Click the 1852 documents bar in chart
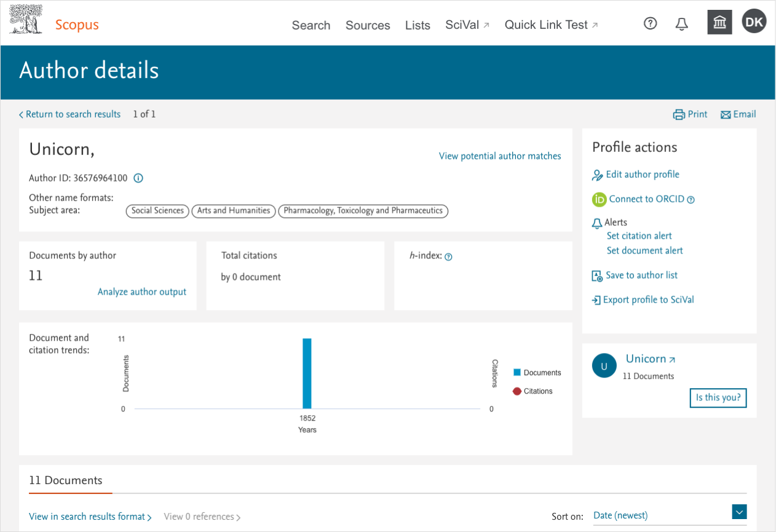776x532 pixels. click(x=307, y=373)
